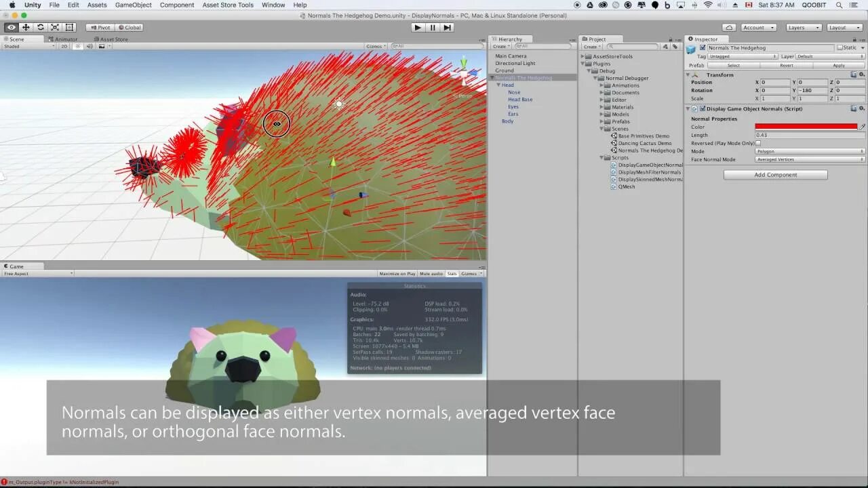
Task: Open the Transform component gear menu
Action: tap(862, 75)
